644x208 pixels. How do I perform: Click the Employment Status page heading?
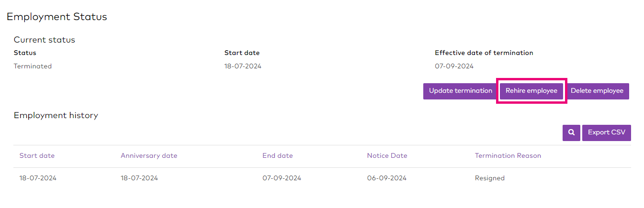click(x=56, y=17)
